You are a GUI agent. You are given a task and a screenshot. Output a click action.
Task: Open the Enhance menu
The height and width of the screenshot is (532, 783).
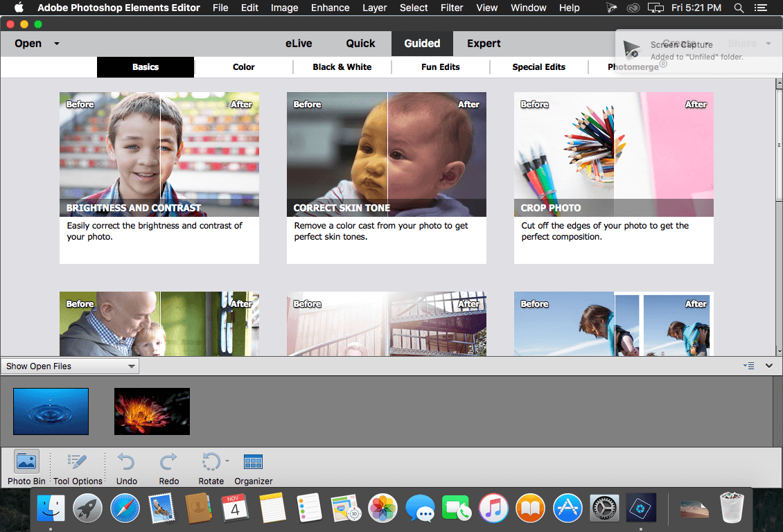tap(330, 8)
